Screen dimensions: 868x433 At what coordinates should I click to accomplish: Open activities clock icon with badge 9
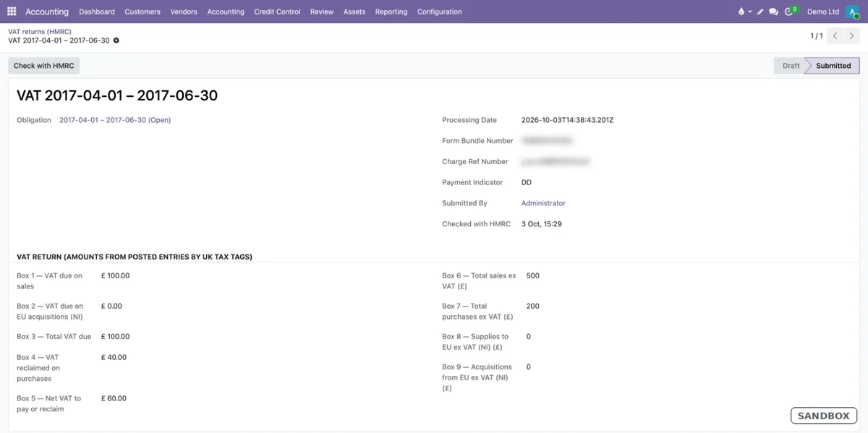(791, 12)
